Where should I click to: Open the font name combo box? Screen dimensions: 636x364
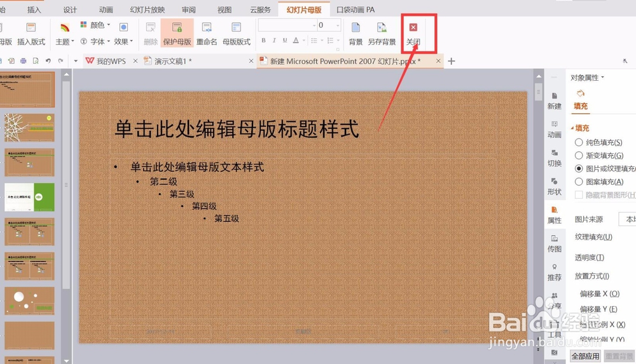tap(287, 25)
